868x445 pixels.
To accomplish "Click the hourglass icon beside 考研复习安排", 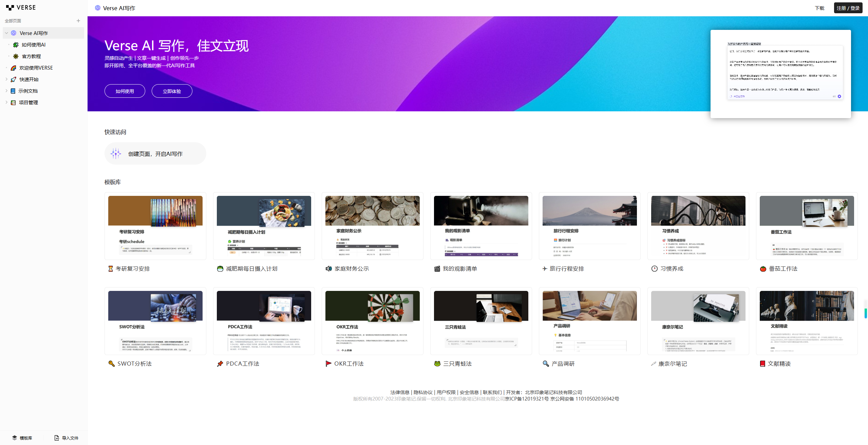I will pyautogui.click(x=111, y=268).
